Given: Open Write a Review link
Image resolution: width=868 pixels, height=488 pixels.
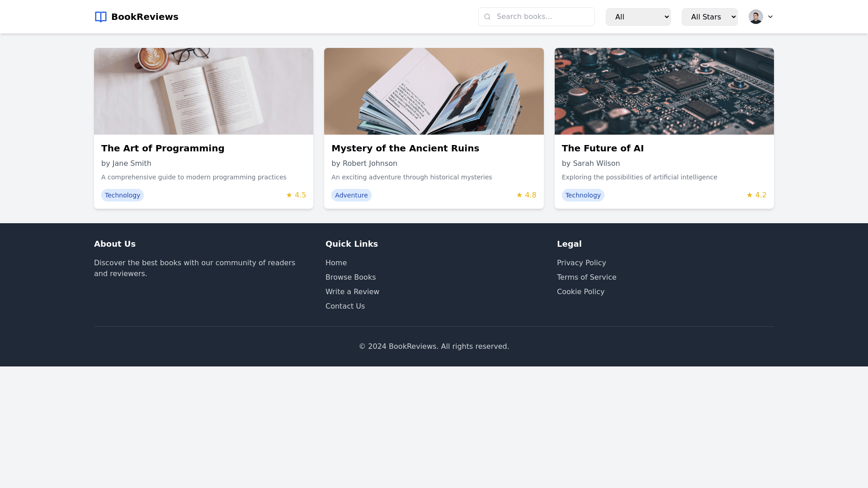Looking at the screenshot, I should [352, 292].
